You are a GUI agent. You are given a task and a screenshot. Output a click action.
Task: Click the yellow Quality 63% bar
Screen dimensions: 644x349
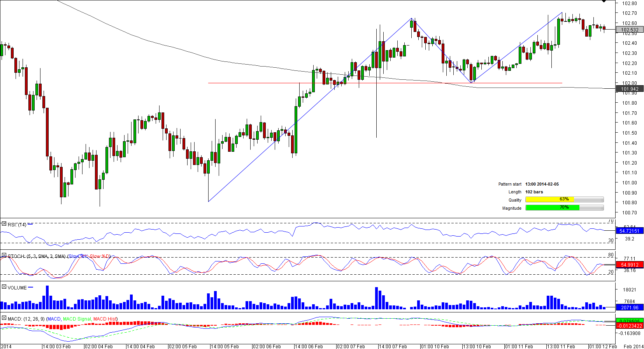pyautogui.click(x=549, y=200)
